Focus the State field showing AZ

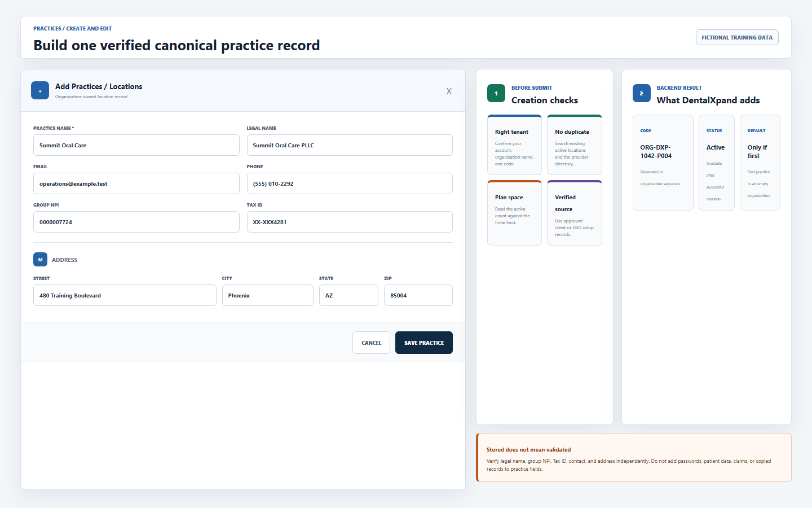(348, 295)
